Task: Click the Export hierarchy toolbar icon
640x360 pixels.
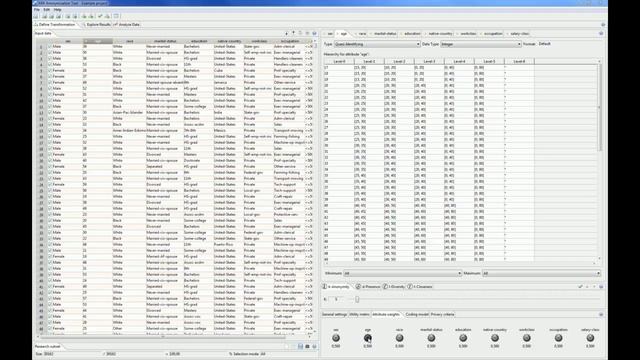Action: (91, 16)
